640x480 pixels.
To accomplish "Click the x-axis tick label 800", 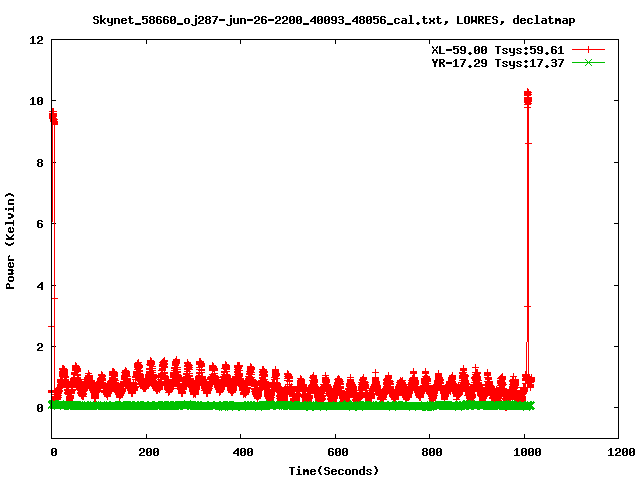I will point(432,452).
